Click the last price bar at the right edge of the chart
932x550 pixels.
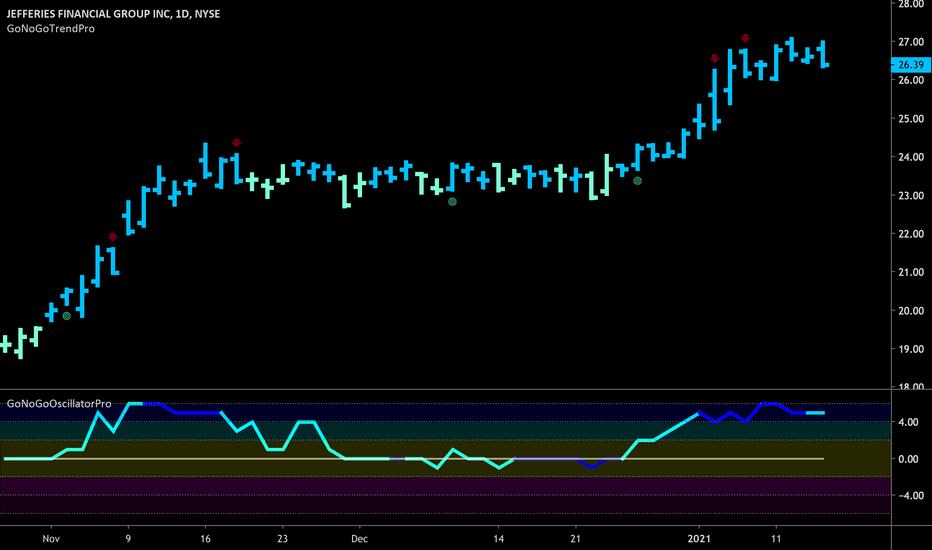pyautogui.click(x=824, y=54)
